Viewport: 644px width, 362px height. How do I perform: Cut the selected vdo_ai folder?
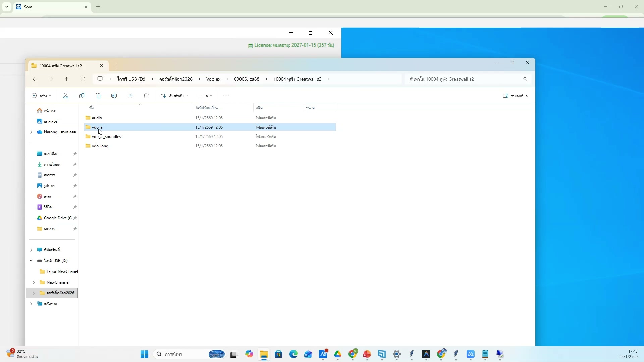[x=66, y=96]
